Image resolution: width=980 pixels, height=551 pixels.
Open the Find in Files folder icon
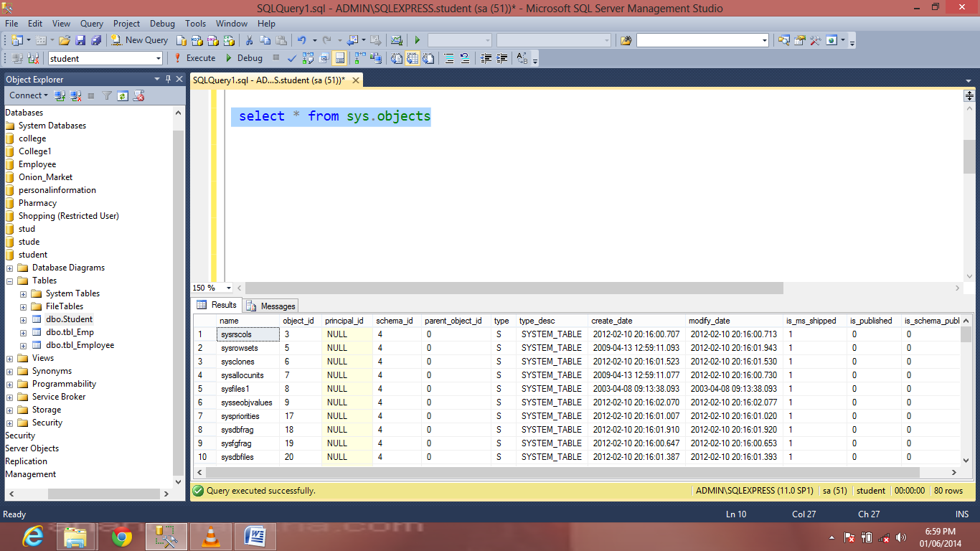(x=626, y=40)
